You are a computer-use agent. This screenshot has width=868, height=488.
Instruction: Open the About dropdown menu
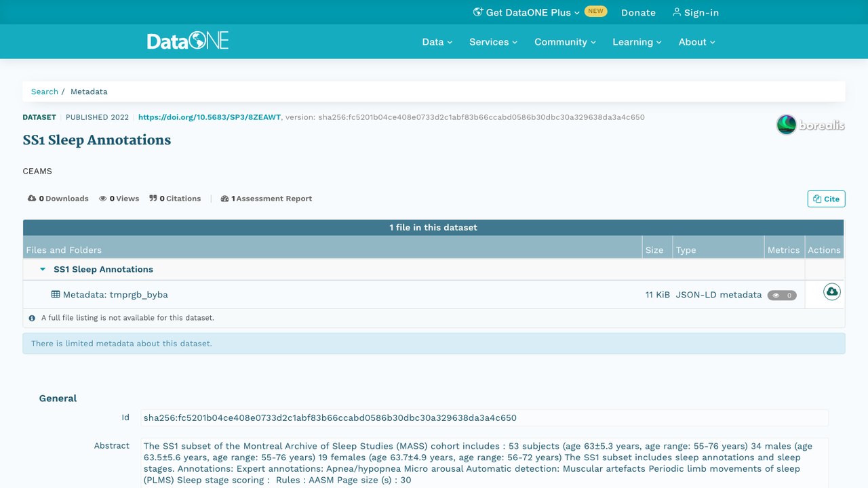[696, 42]
